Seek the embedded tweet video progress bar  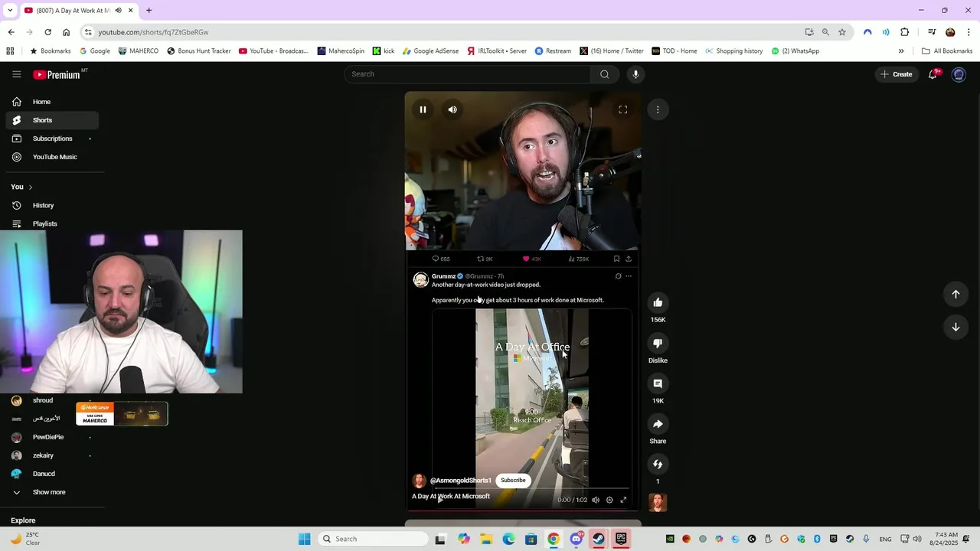[532, 488]
